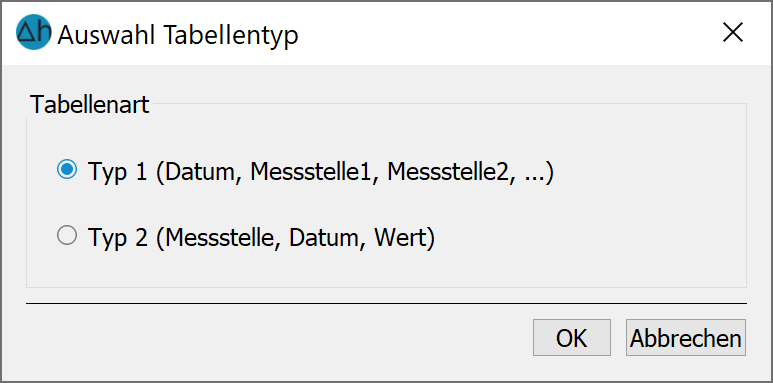Click the Δh application icon in title bar
Screen dimensions: 773x383
pos(34,32)
